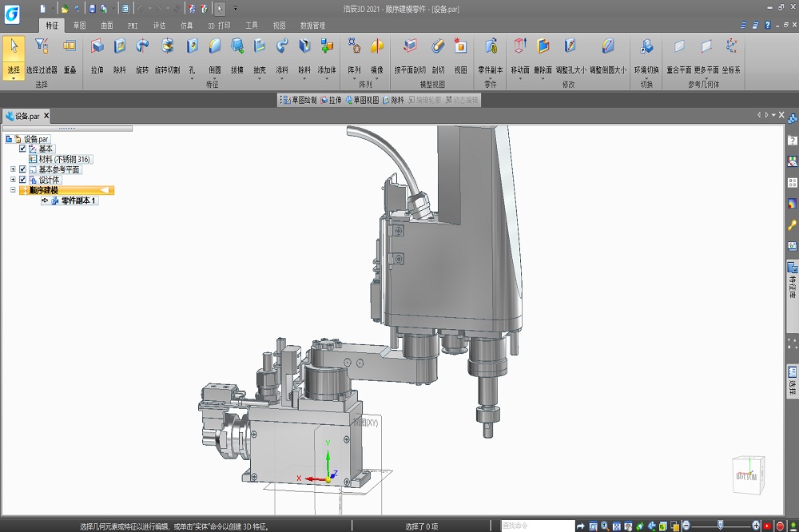Collapse the 顺序建模 tree node

(13, 190)
